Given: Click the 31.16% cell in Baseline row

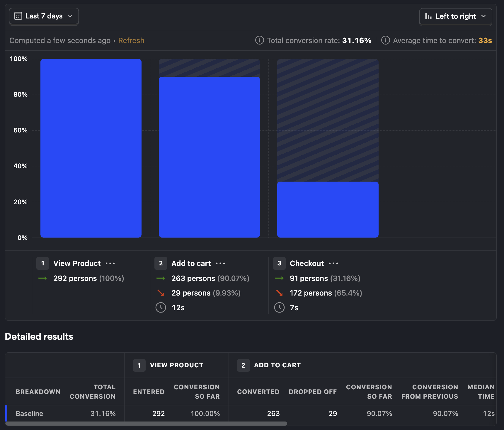Looking at the screenshot, I should click(103, 413).
